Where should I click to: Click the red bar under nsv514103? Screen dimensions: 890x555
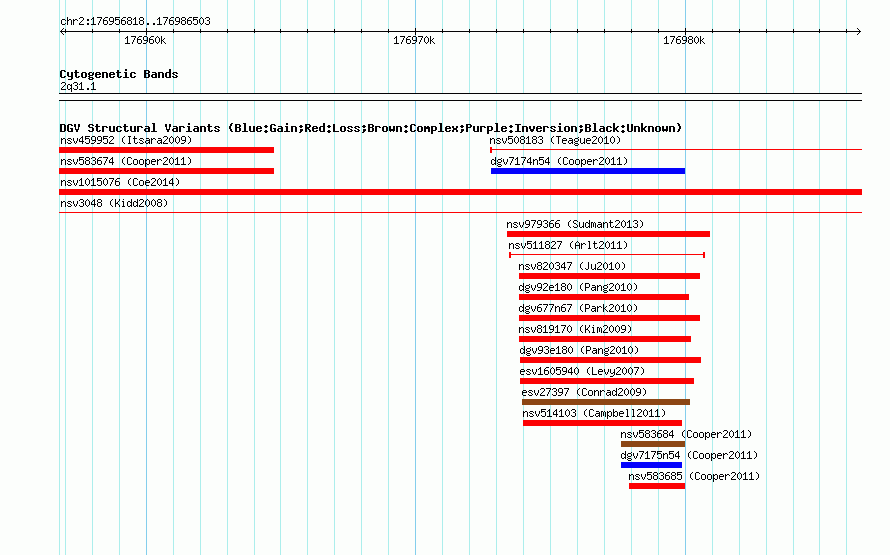click(602, 423)
